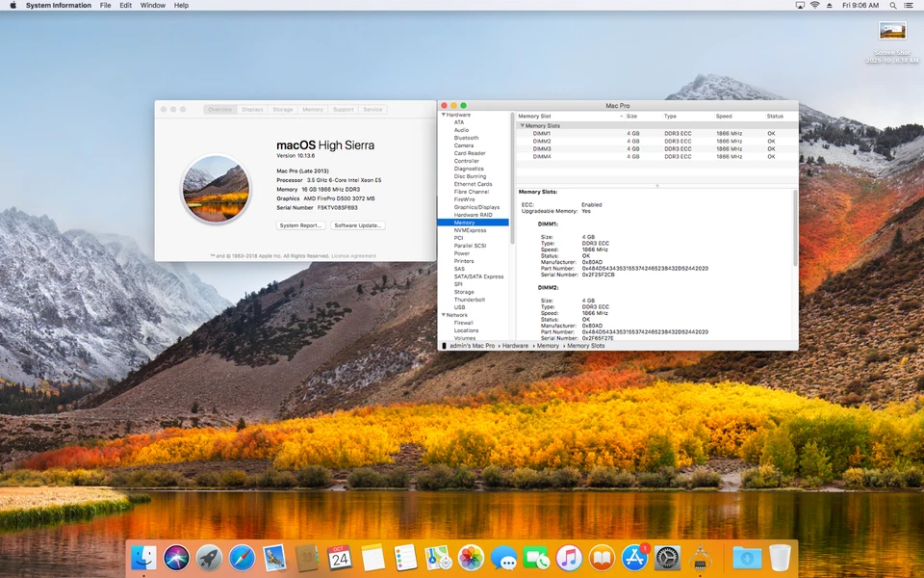This screenshot has height=578, width=924.
Task: Switch to the Storage tab in About This Mac
Action: point(283,109)
